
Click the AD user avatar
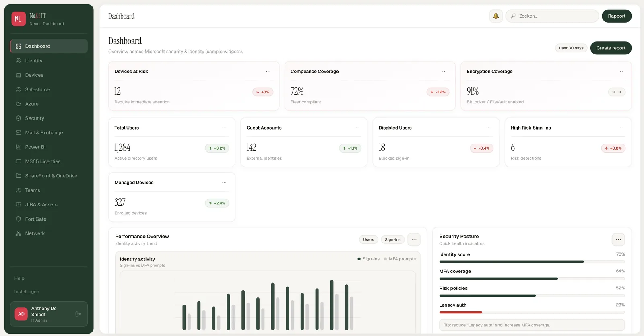coord(21,314)
